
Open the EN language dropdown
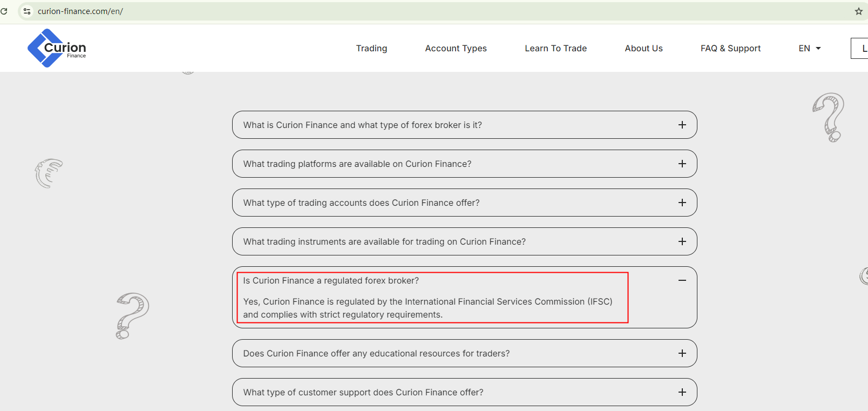click(809, 48)
